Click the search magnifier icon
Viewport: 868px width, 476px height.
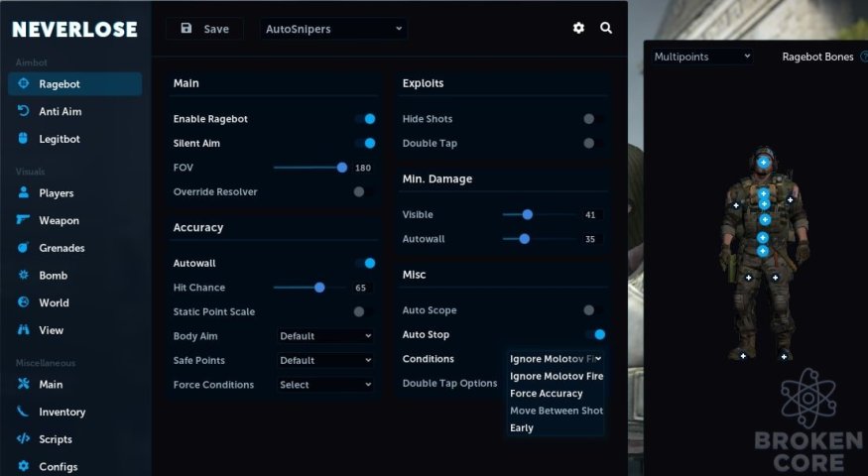606,28
